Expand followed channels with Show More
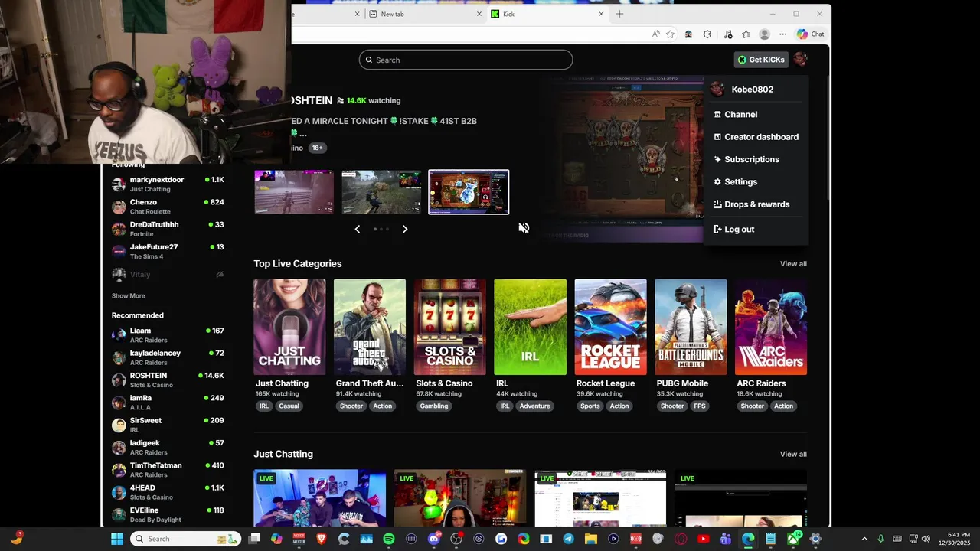Image resolution: width=980 pixels, height=551 pixels. click(x=128, y=296)
